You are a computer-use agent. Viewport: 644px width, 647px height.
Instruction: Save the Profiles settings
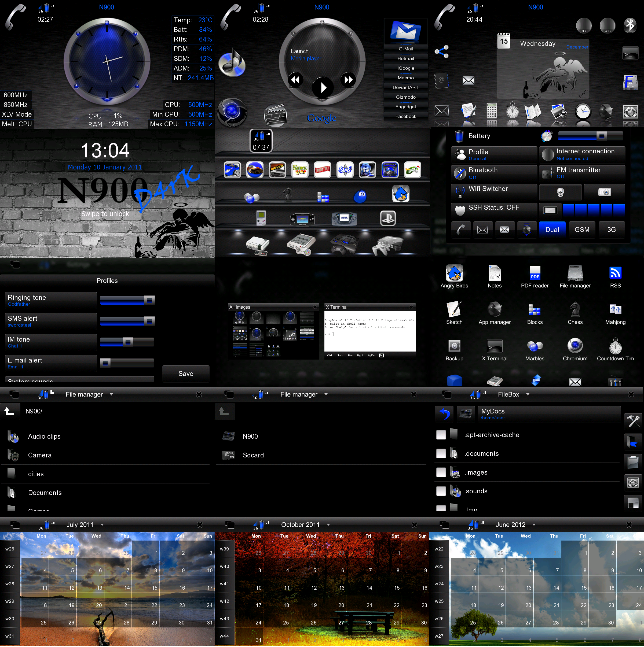[186, 374]
